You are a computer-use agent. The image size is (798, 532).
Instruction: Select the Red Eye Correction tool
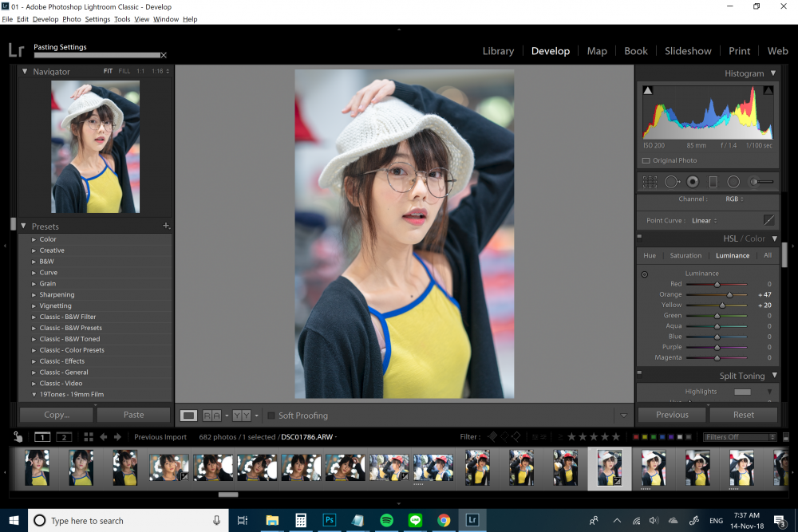[693, 182]
